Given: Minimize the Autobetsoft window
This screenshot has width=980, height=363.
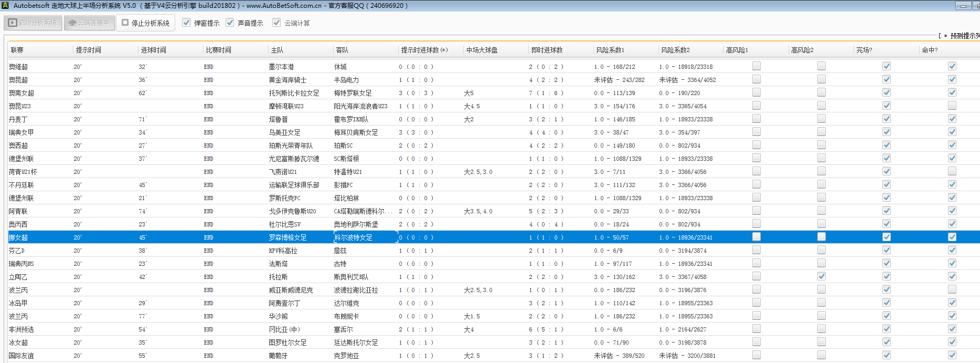Looking at the screenshot, I should tap(963, 6).
